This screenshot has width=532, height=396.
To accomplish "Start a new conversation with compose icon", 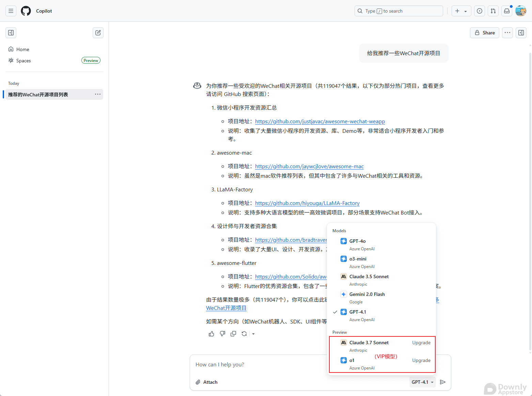I will coord(98,33).
